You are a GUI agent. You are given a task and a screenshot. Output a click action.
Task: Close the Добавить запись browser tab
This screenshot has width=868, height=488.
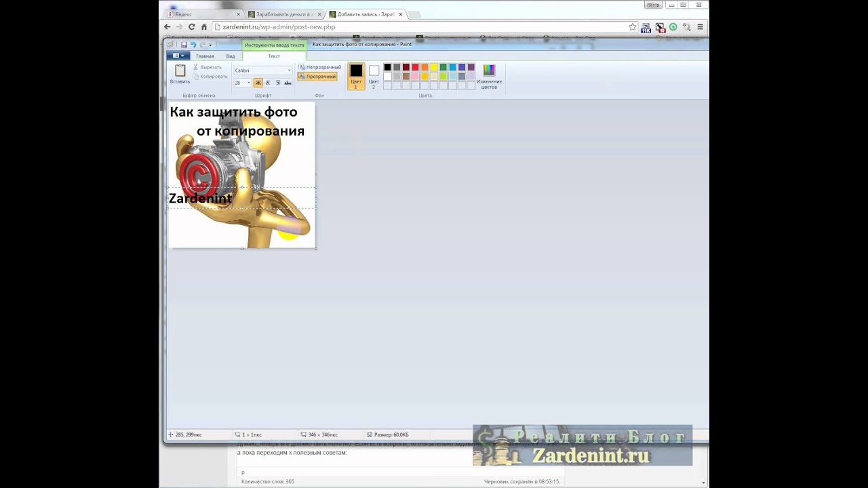(401, 14)
